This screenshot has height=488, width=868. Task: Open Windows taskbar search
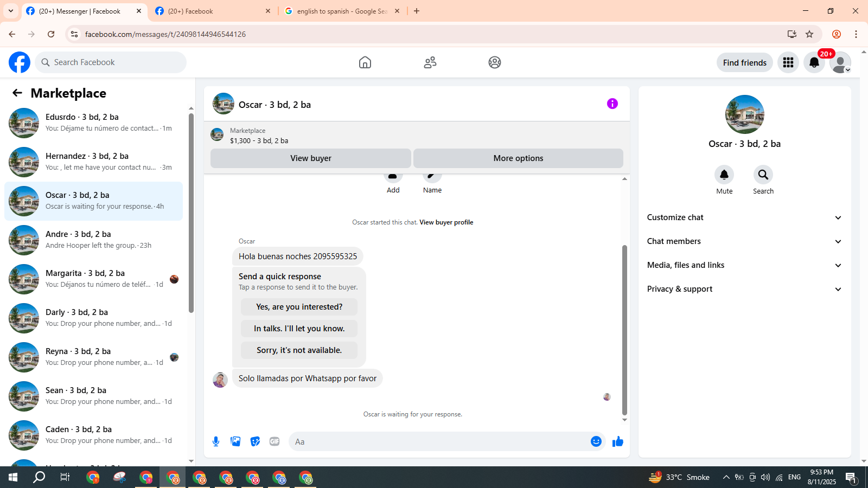point(39,477)
